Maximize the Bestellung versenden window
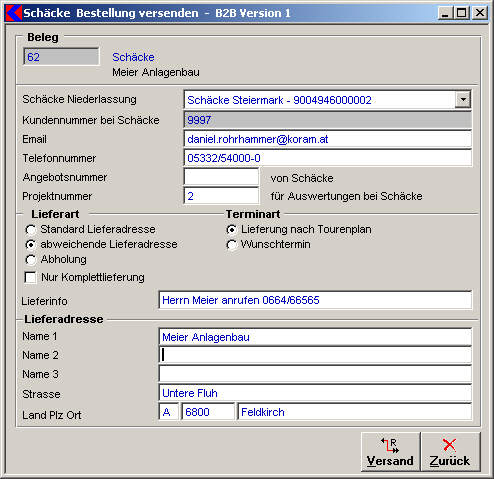This screenshot has width=494, height=479. click(462, 13)
